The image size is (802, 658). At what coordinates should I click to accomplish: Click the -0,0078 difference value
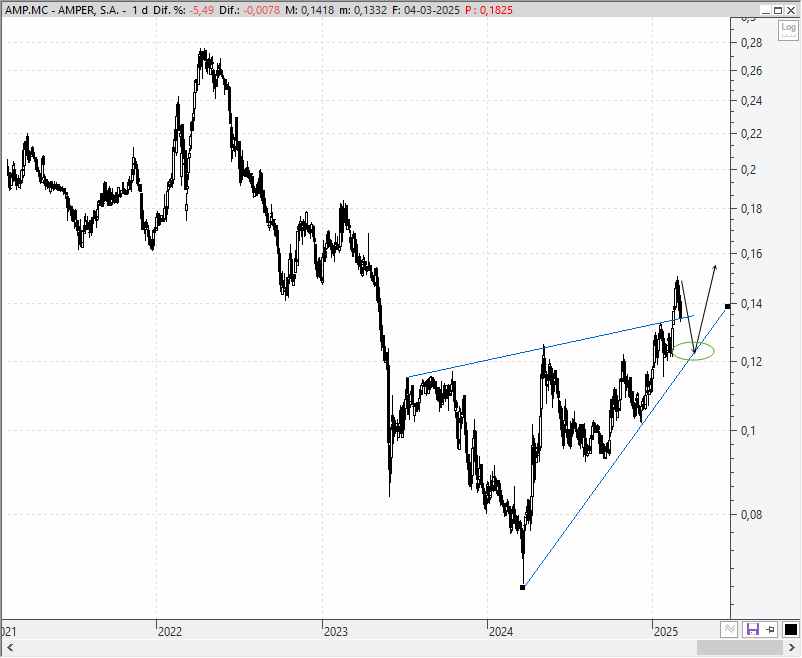point(263,10)
